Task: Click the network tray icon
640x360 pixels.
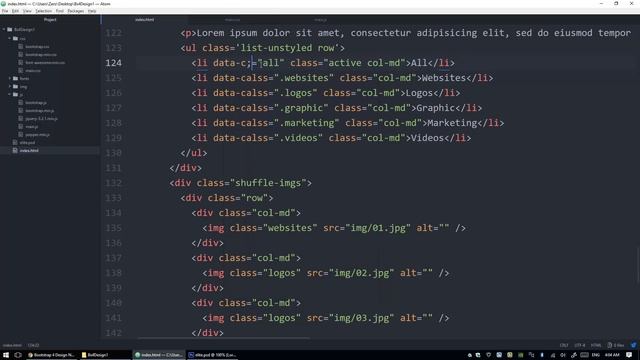Action: click(x=553, y=355)
